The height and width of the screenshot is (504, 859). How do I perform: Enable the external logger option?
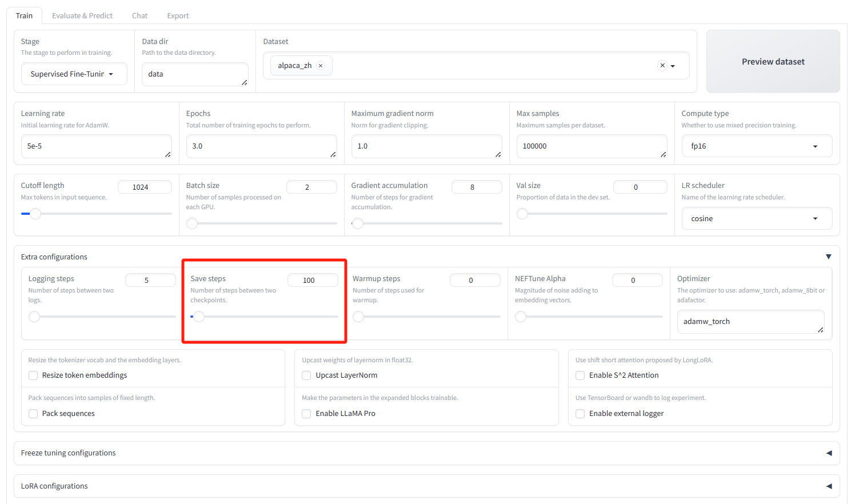(x=580, y=413)
